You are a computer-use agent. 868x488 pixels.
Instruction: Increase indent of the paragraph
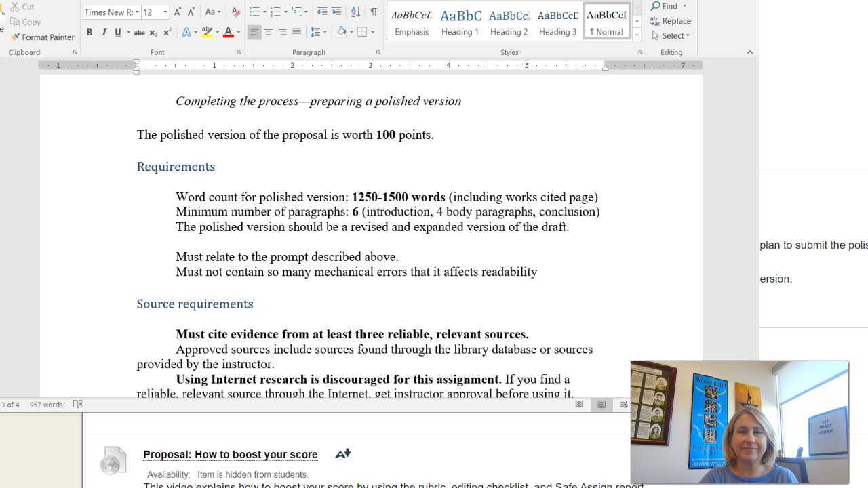tap(336, 12)
